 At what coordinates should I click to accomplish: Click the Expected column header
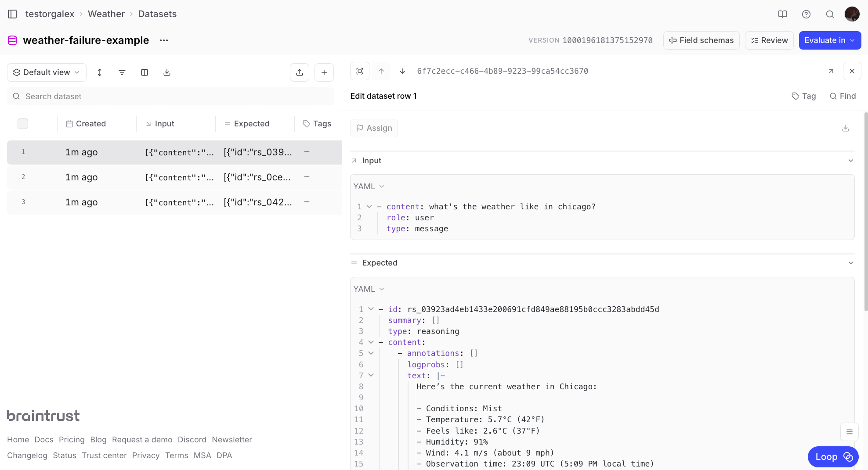click(x=247, y=124)
